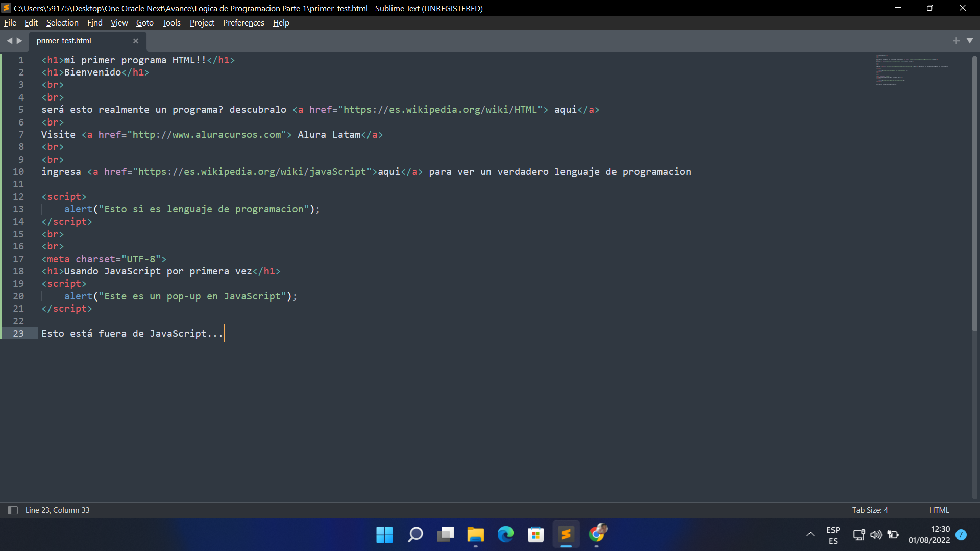Open Task View on taskbar
Screen dimensions: 980x551
point(446,535)
